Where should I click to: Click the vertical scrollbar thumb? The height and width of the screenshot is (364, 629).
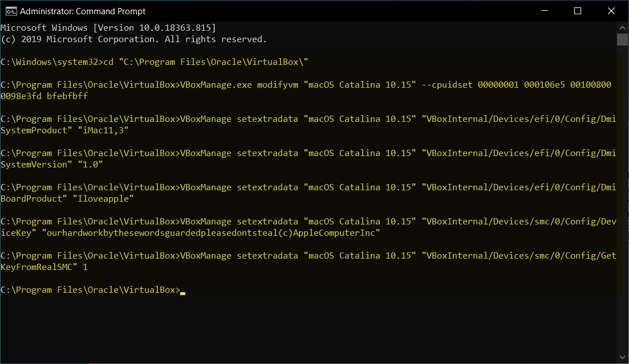[x=622, y=40]
